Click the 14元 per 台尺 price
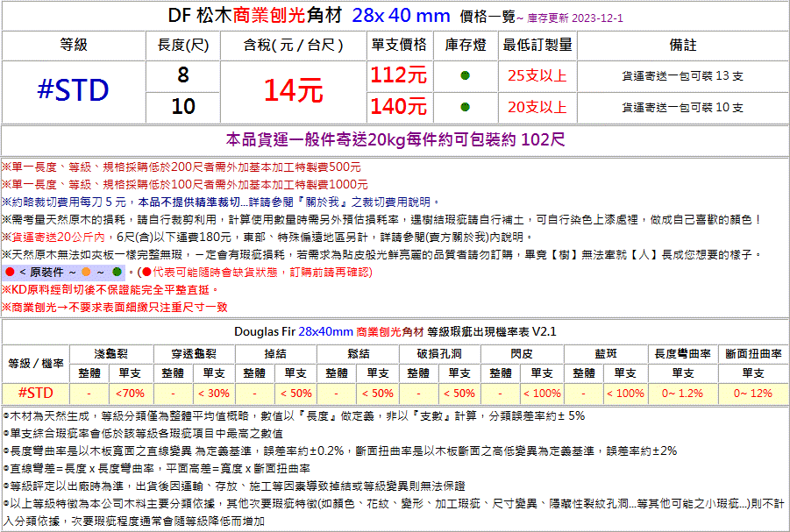 293,90
